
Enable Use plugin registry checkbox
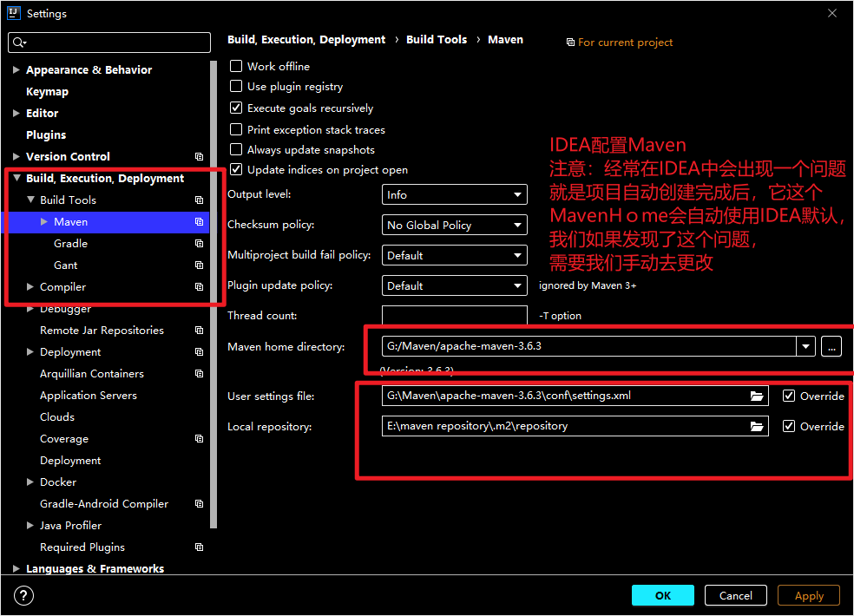pyautogui.click(x=236, y=86)
